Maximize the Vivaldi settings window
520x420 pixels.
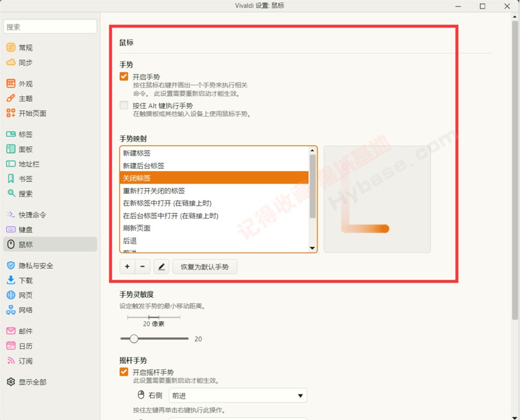coord(482,6)
